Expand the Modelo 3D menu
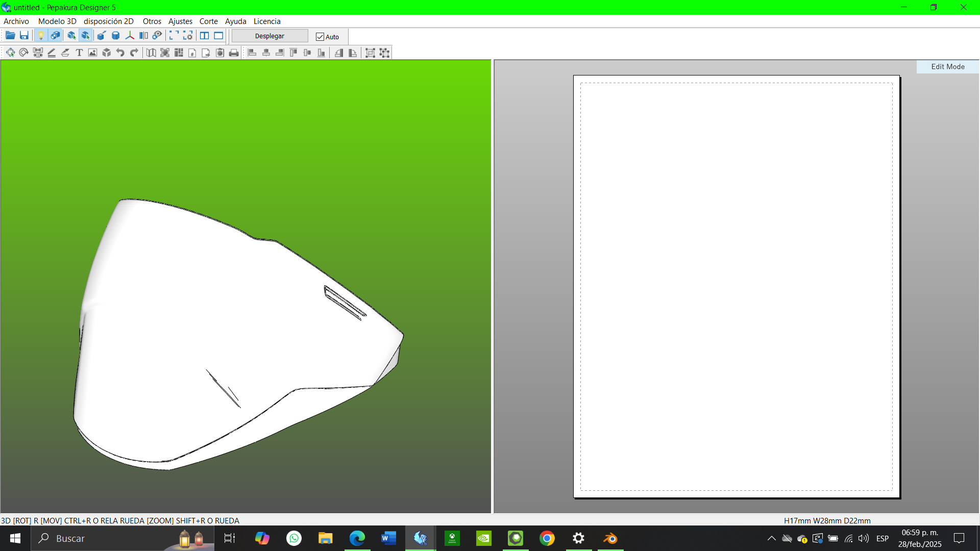 coord(57,21)
